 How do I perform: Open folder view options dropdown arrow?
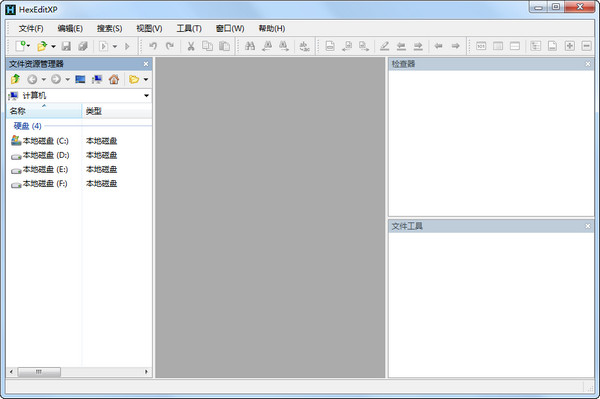pos(145,80)
